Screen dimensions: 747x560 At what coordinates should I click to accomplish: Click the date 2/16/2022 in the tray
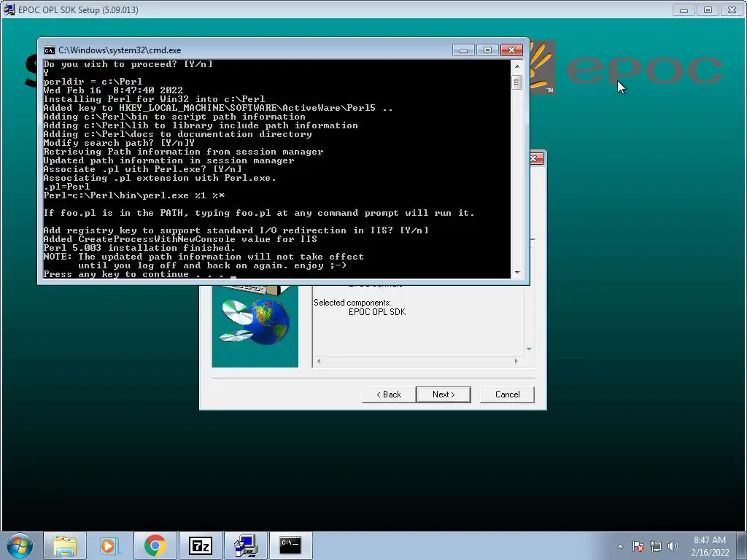click(710, 553)
